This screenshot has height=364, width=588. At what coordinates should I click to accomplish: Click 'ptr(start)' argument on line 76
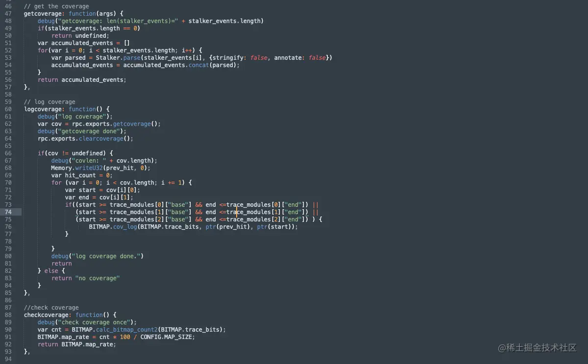click(275, 227)
